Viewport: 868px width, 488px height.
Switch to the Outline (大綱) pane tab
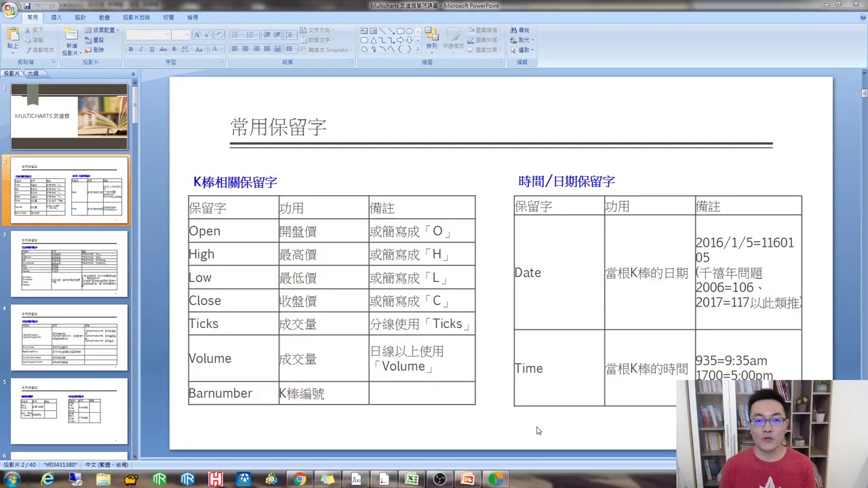pos(33,73)
